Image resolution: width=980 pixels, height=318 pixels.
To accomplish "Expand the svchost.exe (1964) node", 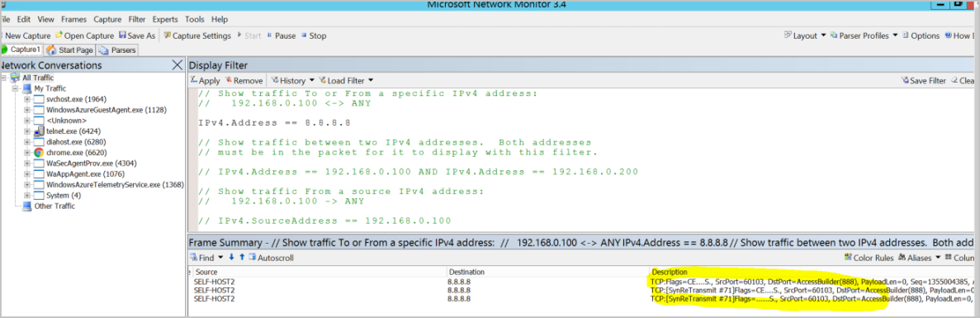I will click(27, 99).
